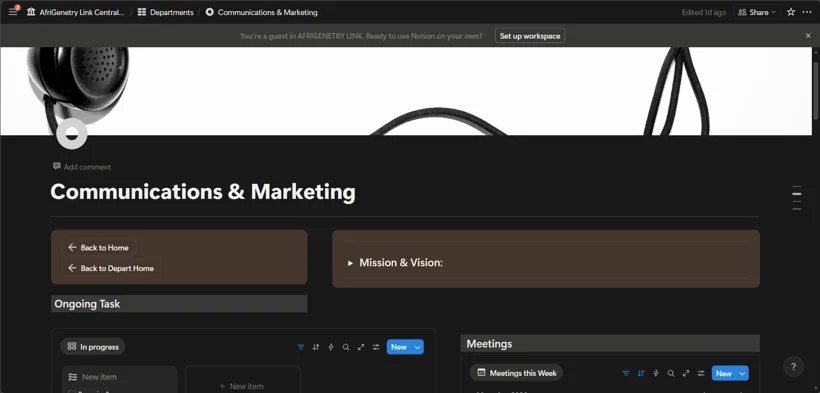The image size is (820, 393).
Task: Open the Share dropdown
Action: (757, 12)
